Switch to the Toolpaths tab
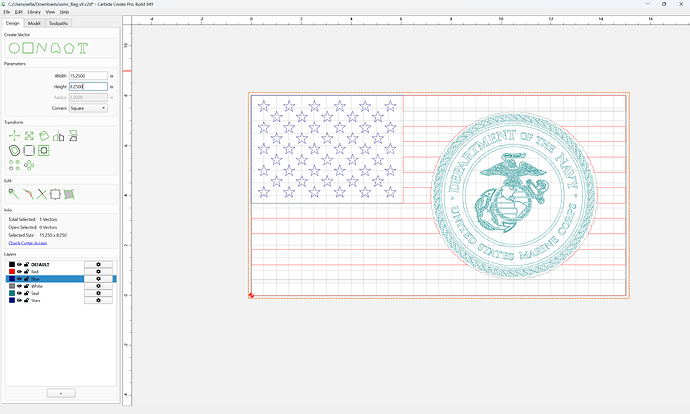 [58, 23]
